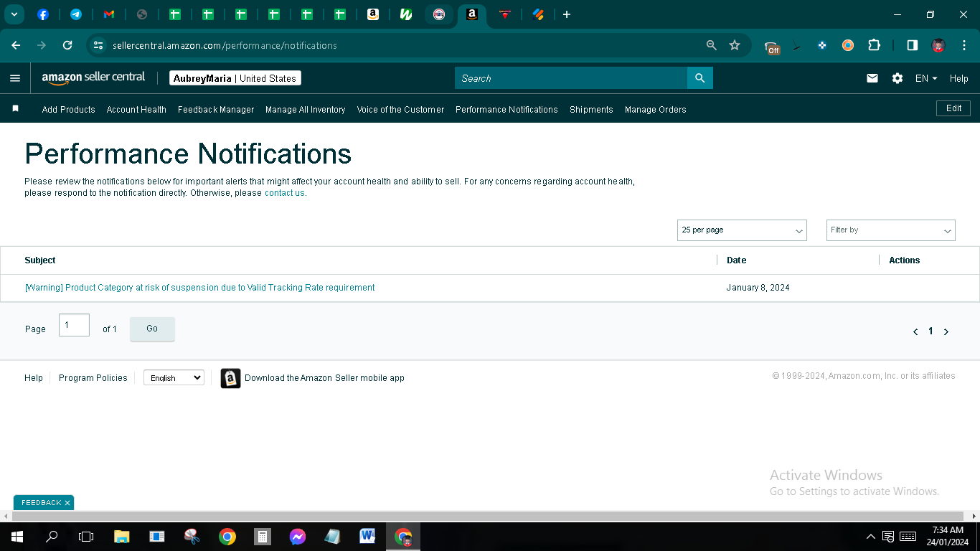Open the AubreyMaria | United States account switcher
The width and height of the screenshot is (980, 551).
point(235,78)
